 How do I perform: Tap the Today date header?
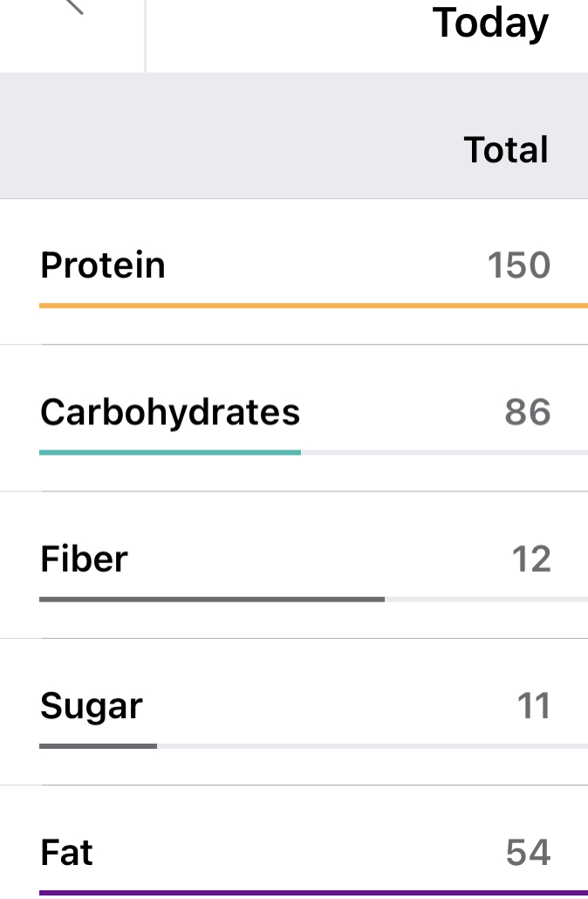coord(490,23)
